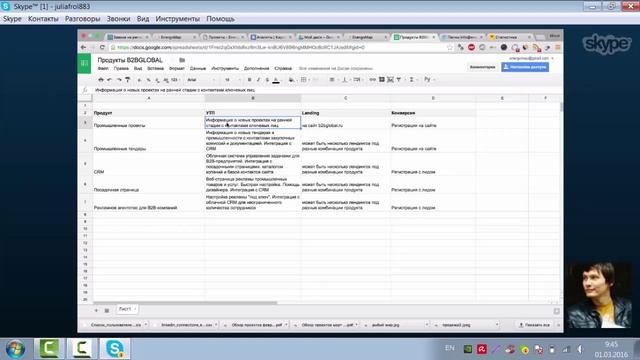The image size is (640, 360).
Task: Open the Помощь menu
Action: (220, 19)
